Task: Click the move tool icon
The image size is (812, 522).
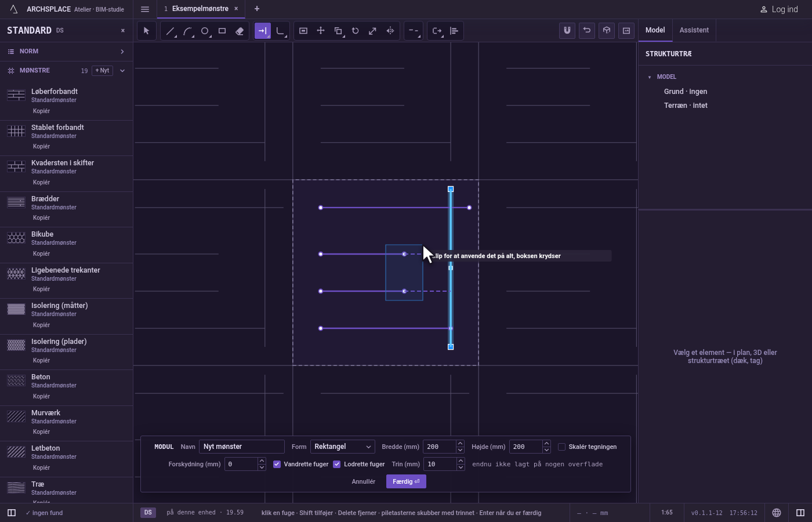Action: (321, 31)
